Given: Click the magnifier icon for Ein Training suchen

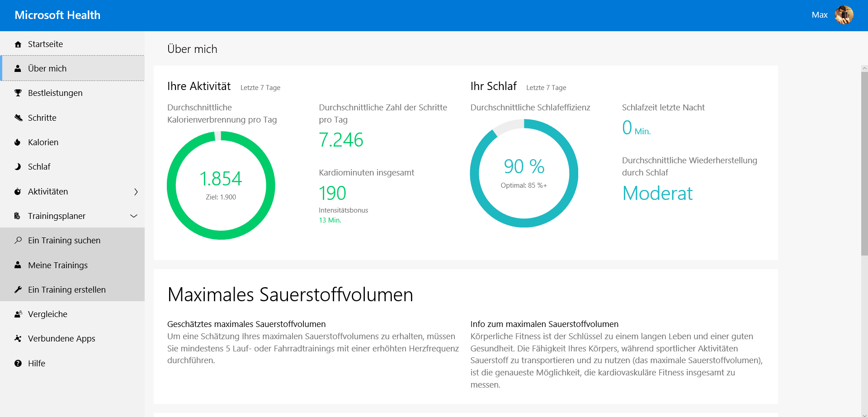Looking at the screenshot, I should tap(18, 240).
